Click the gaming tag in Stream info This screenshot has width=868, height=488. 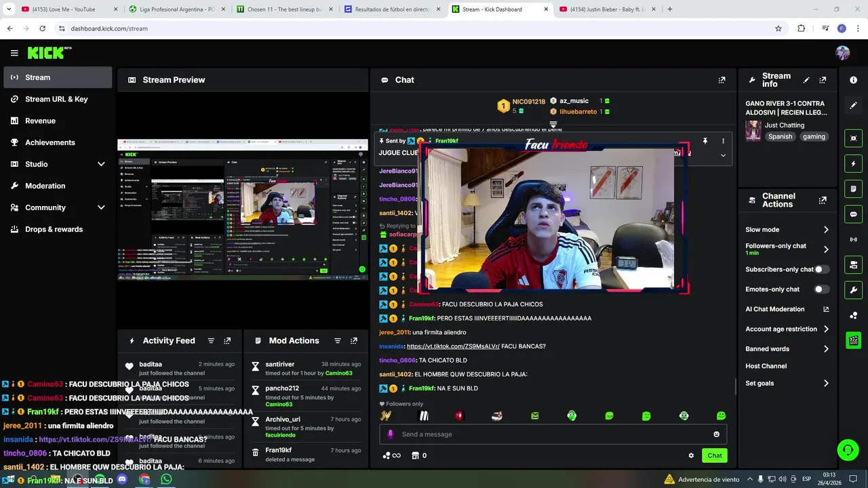point(814,136)
